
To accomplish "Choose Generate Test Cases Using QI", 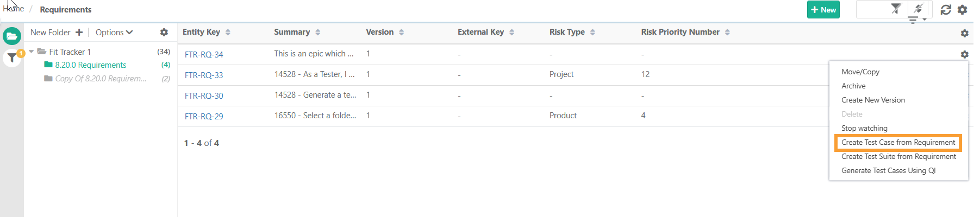I will [888, 171].
